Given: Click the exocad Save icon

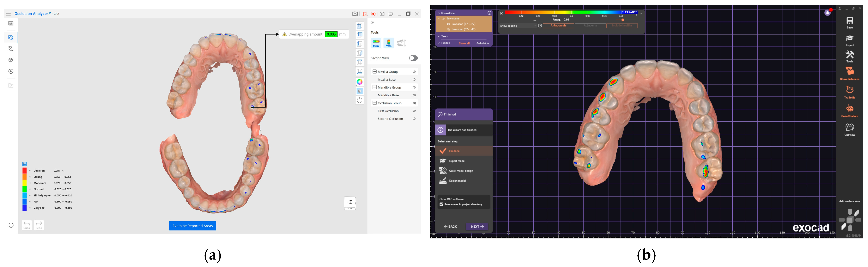Looking at the screenshot, I should [x=849, y=21].
